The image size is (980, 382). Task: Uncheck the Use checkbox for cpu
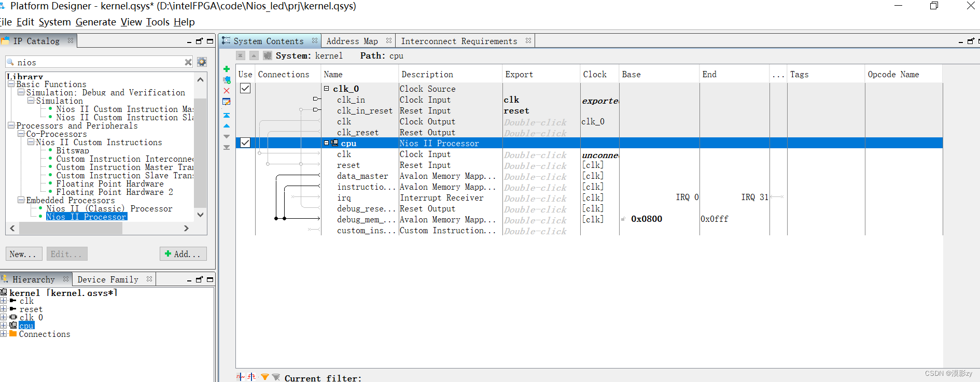[x=245, y=143]
